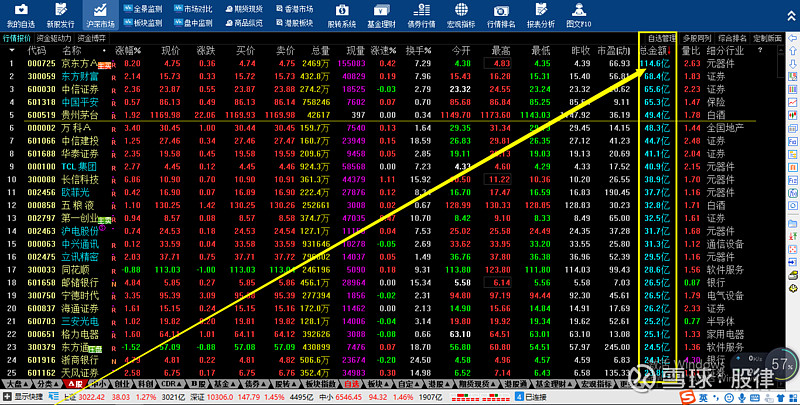800x405 pixels.
Task: Click down arrow in right sidebar
Action: (x=792, y=64)
